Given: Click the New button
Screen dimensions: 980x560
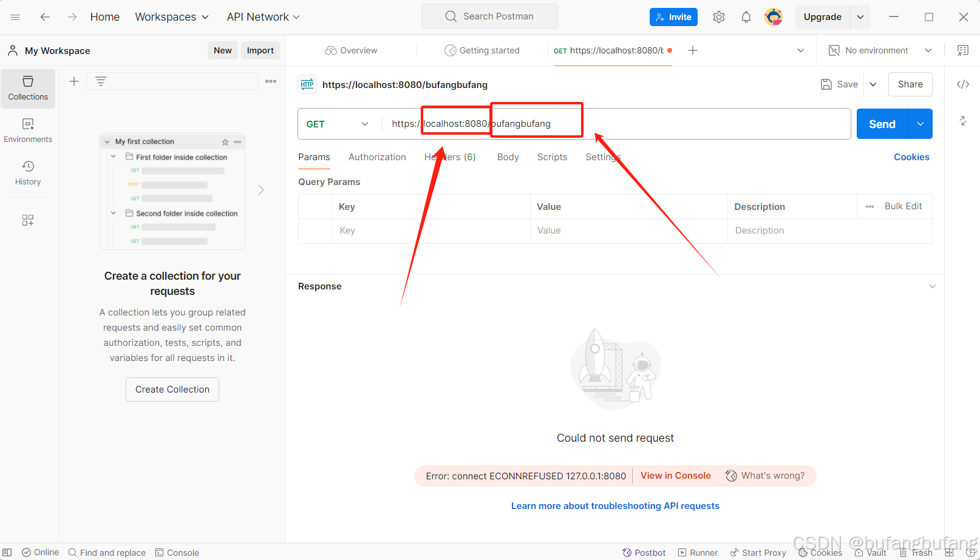Looking at the screenshot, I should [223, 50].
